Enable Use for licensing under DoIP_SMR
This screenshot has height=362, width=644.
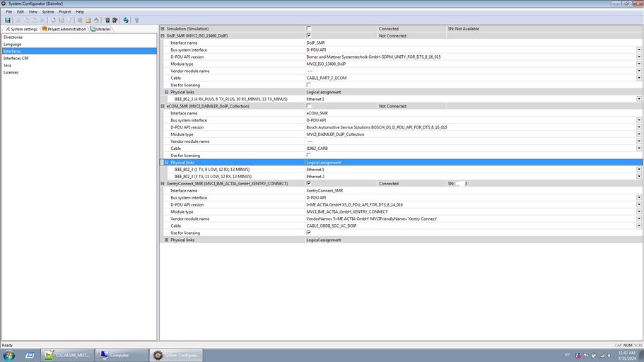(308, 85)
